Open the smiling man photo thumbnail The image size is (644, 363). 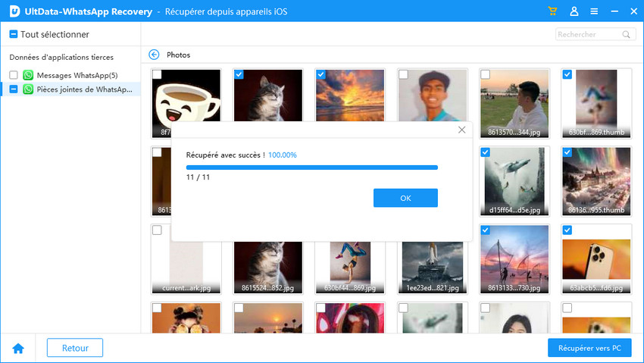(432, 95)
